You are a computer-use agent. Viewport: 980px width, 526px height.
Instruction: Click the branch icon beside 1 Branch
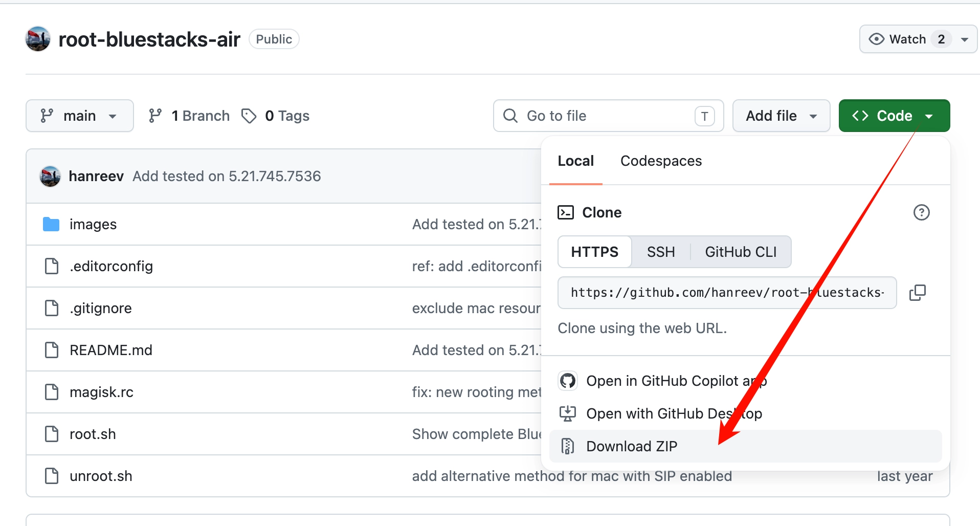click(155, 116)
